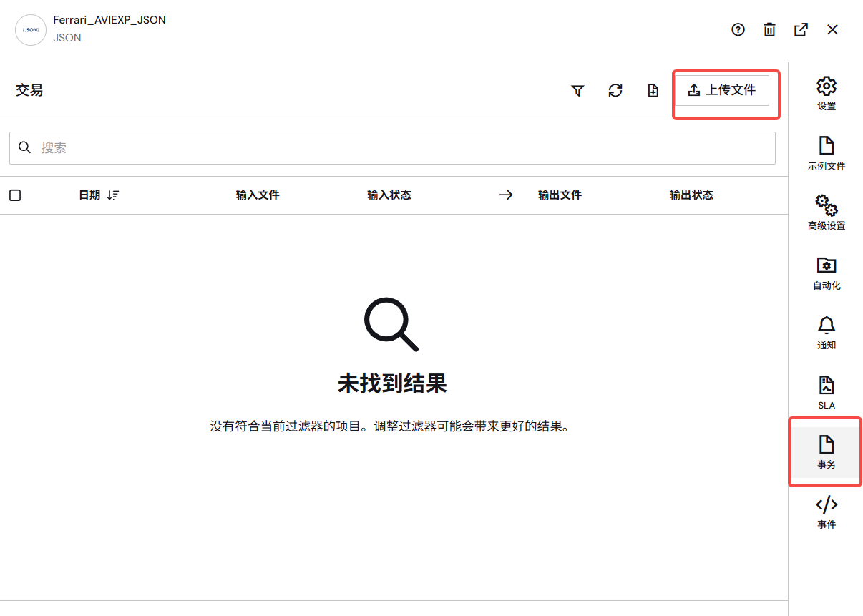Viewport: 863px width, 616px height.
Task: Open 自动化 in the sidebar
Action: (x=827, y=273)
